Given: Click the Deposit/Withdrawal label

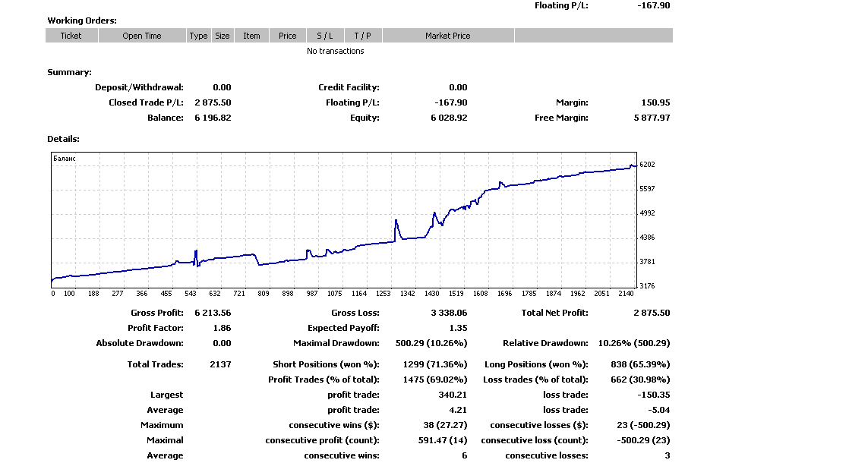Looking at the screenshot, I should click(139, 87).
